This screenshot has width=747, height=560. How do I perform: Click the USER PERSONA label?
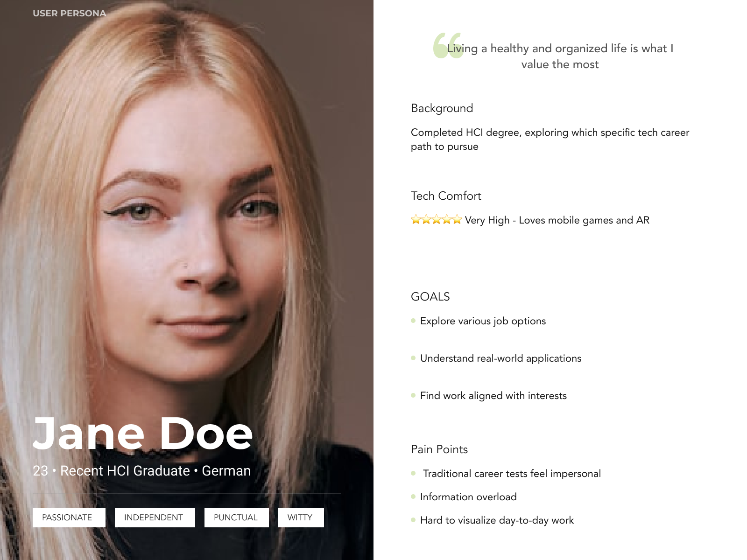pos(70,14)
